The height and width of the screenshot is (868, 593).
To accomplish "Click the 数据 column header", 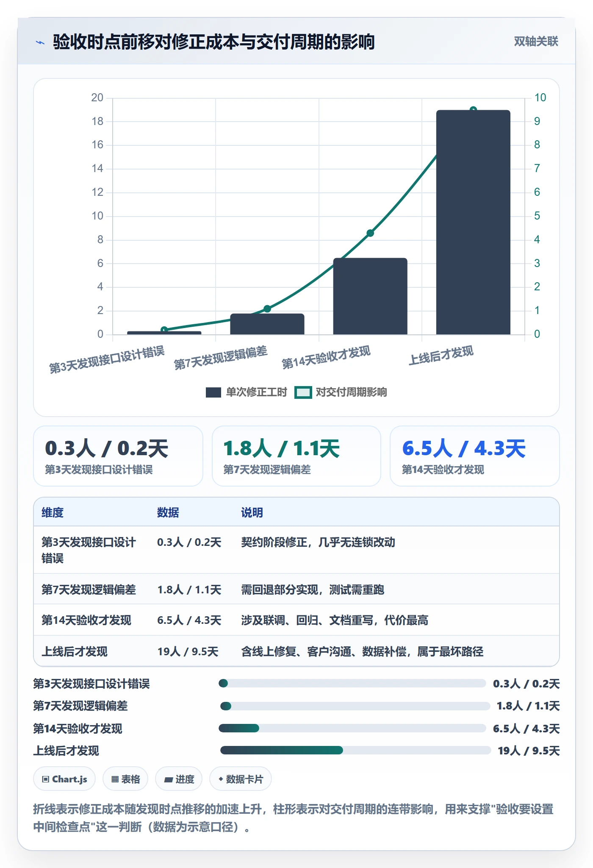I will 168,512.
